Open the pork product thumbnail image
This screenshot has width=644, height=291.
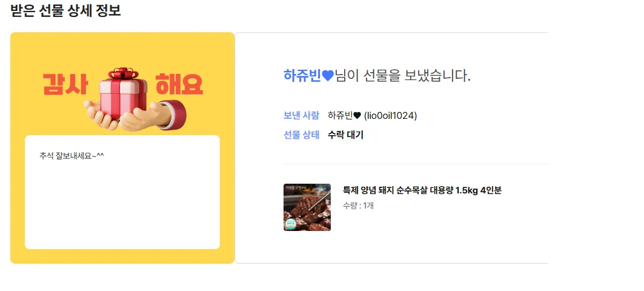point(307,207)
